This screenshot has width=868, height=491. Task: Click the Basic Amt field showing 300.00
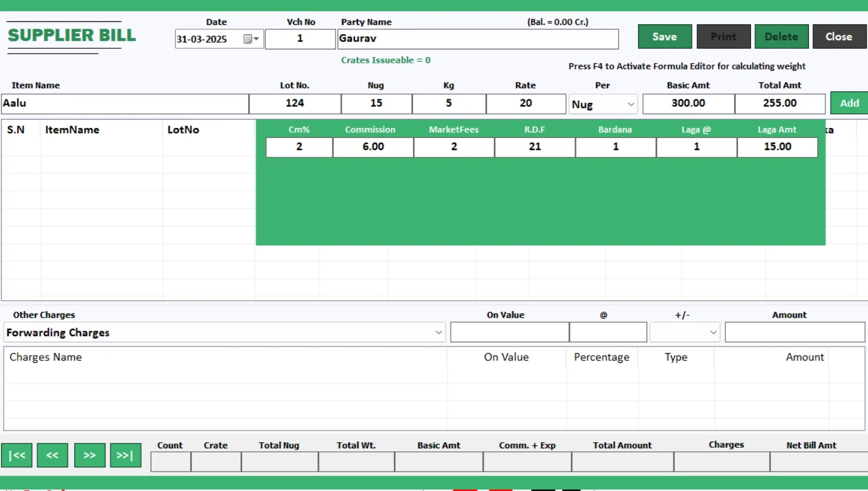click(689, 104)
